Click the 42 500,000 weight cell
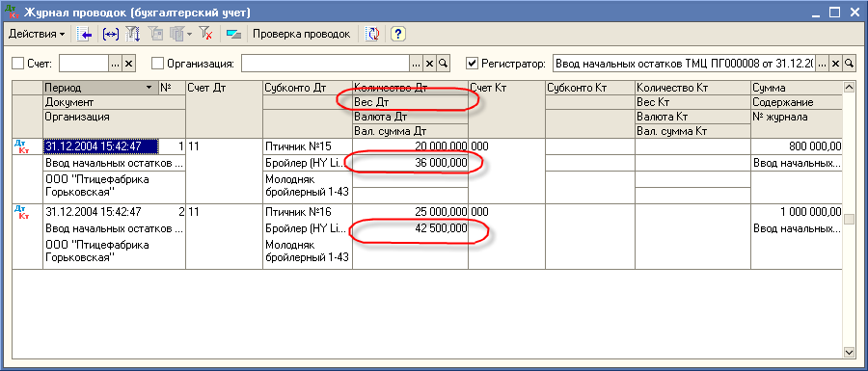This screenshot has height=371, width=868. pos(410,228)
